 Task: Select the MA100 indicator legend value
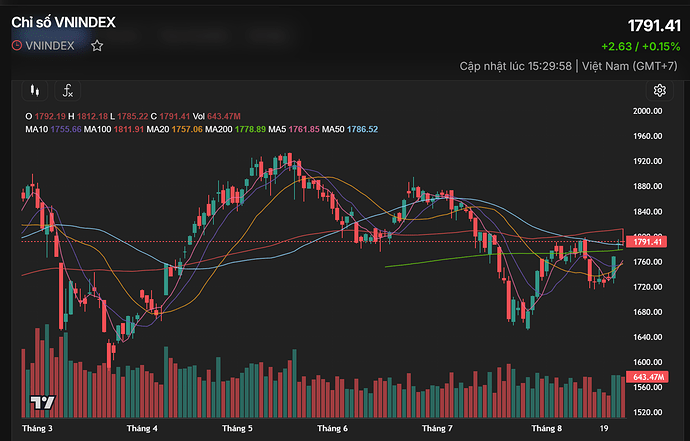[x=129, y=129]
